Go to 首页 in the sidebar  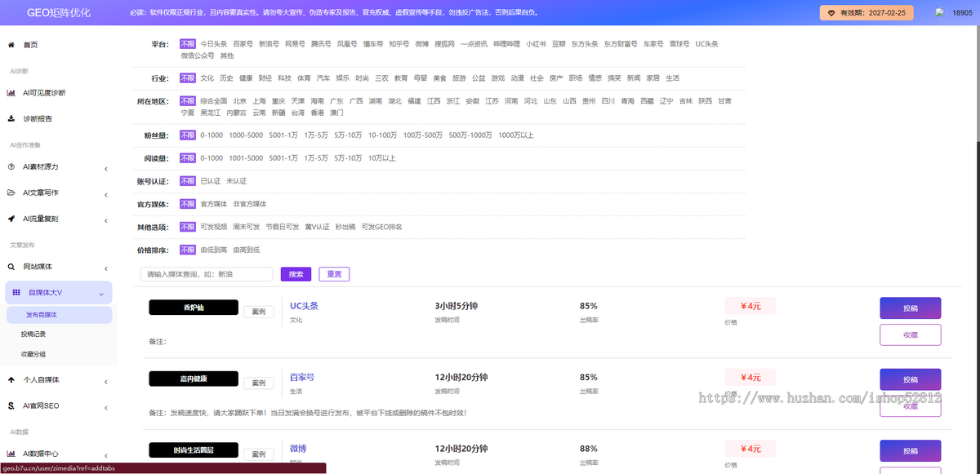30,45
